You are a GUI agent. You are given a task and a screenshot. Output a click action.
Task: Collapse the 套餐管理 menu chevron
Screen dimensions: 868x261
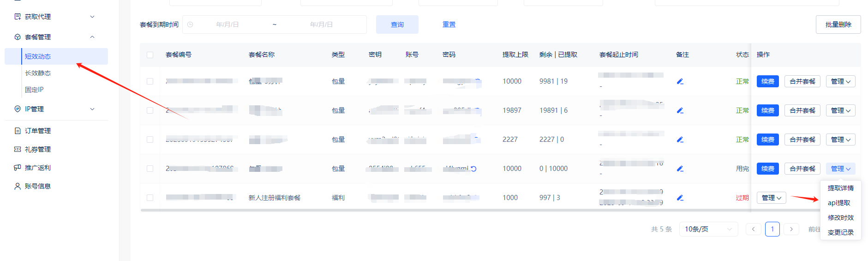92,37
